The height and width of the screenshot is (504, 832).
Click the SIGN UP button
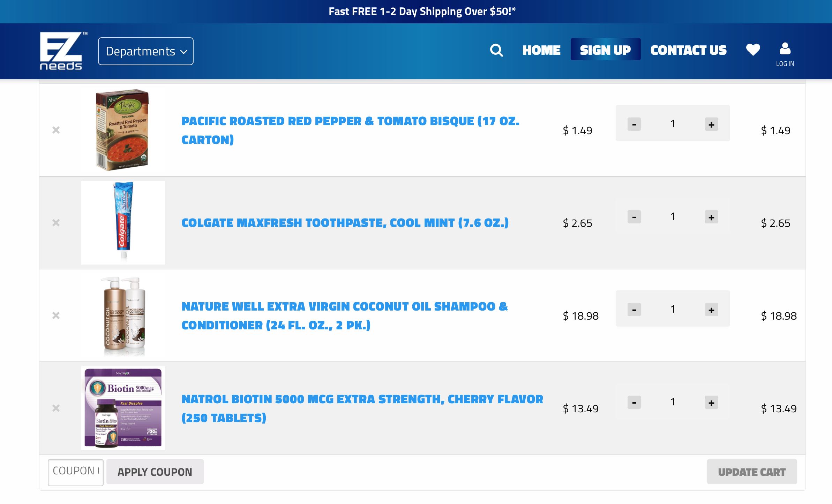click(x=605, y=49)
